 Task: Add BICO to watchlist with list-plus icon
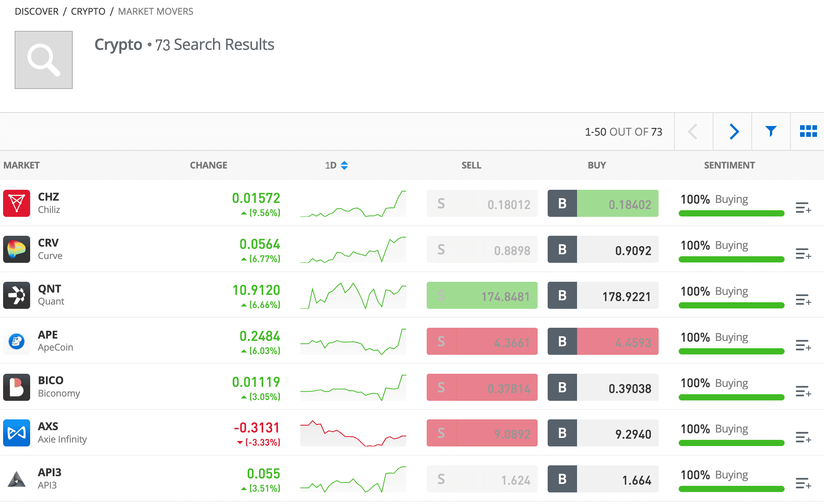tap(803, 391)
